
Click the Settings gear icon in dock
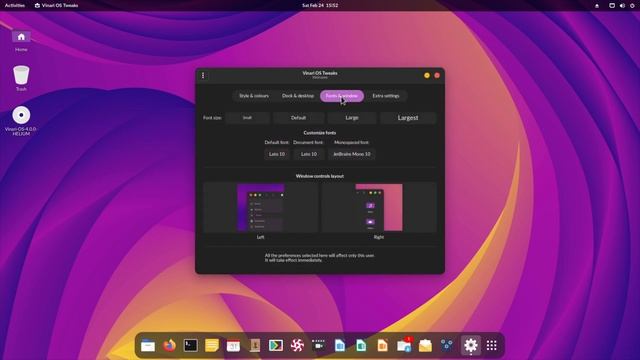click(470, 346)
